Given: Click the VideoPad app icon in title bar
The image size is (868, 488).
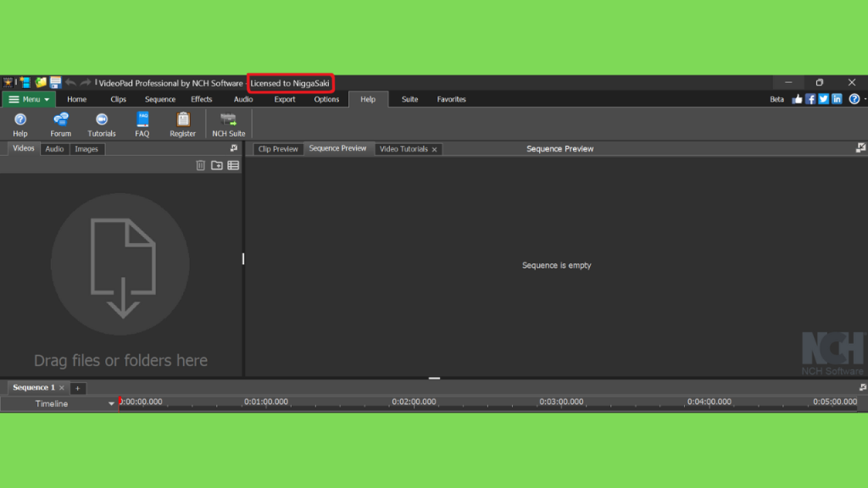Looking at the screenshot, I should (x=8, y=83).
